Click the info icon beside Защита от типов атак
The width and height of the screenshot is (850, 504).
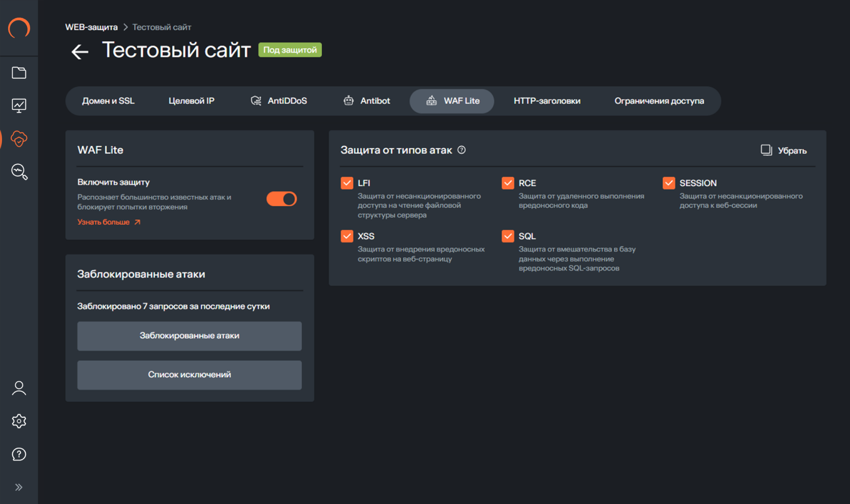462,150
